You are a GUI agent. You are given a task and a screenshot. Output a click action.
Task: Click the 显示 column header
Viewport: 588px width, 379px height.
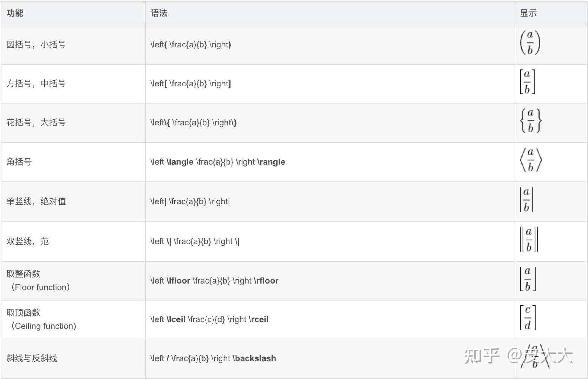tap(528, 13)
